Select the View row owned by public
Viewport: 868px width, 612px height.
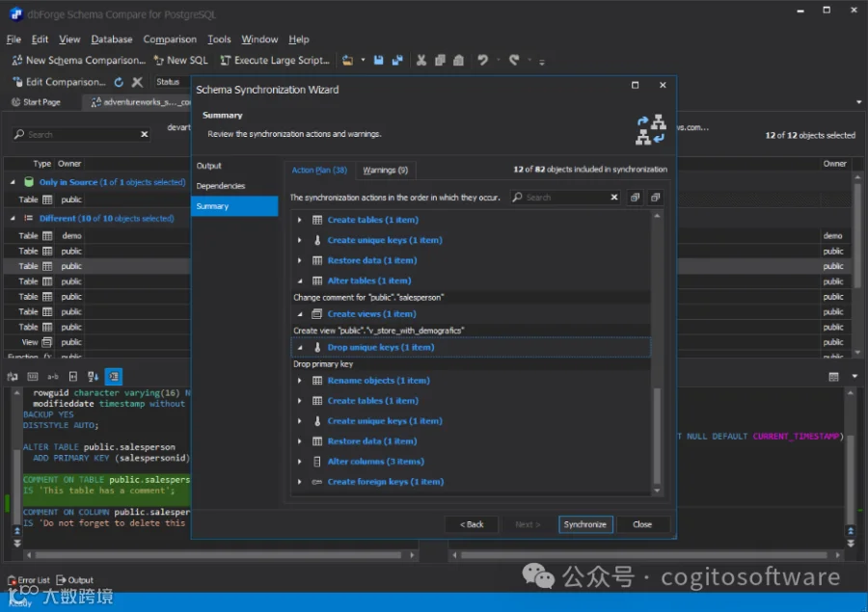coord(96,342)
